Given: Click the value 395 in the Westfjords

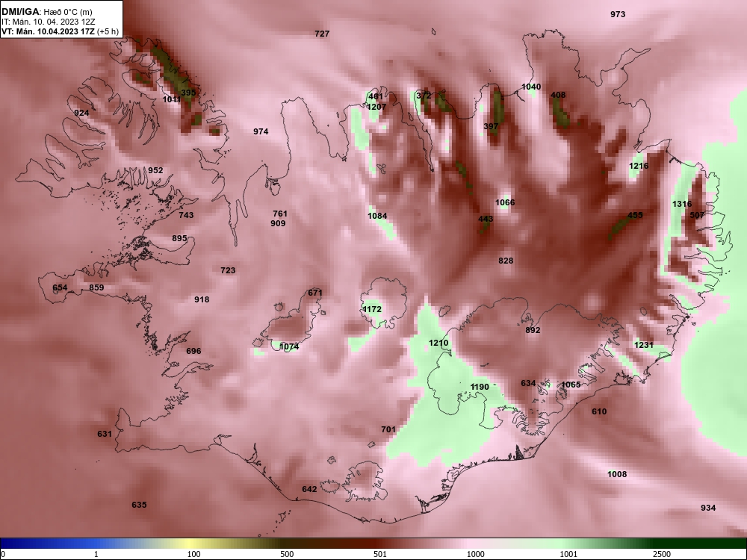Looking at the screenshot, I should [188, 93].
